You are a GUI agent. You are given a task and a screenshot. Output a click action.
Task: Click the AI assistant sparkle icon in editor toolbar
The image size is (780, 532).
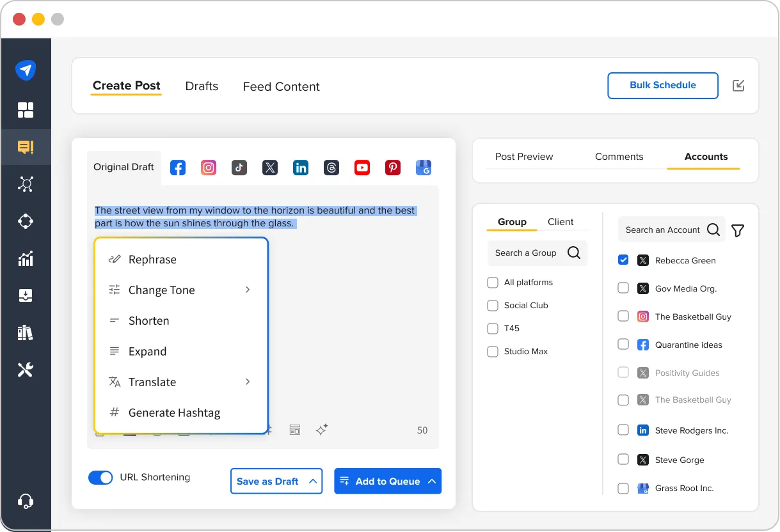point(321,430)
